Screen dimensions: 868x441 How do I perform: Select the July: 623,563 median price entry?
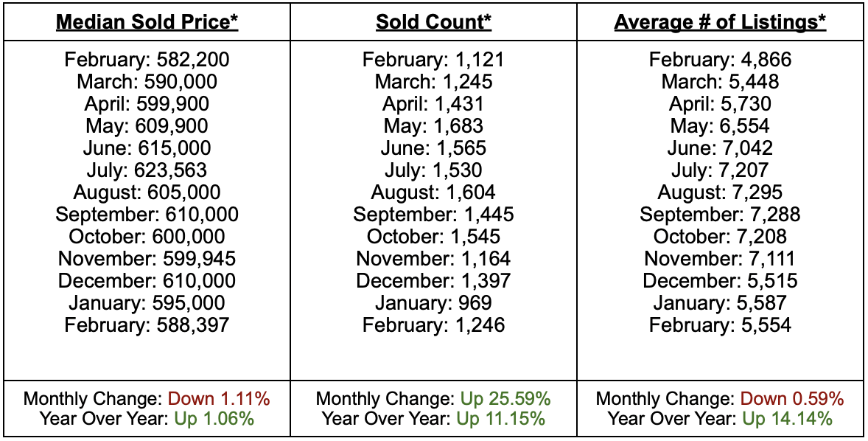click(147, 170)
